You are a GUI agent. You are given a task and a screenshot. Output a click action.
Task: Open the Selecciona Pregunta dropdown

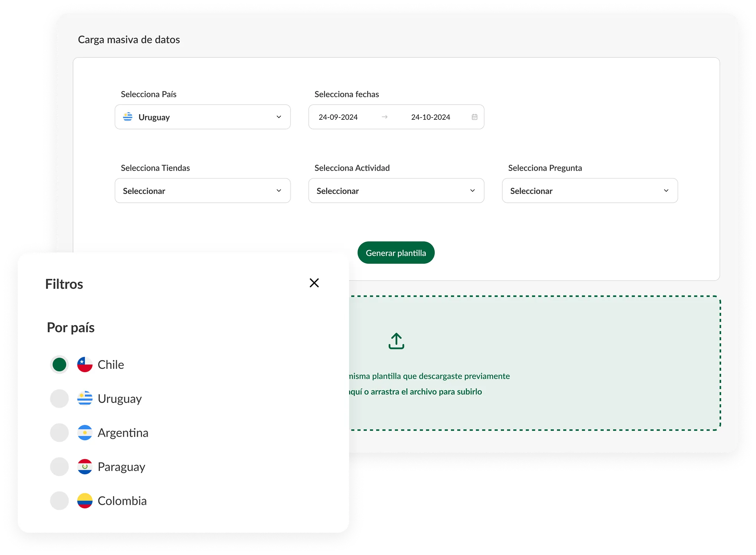point(590,191)
